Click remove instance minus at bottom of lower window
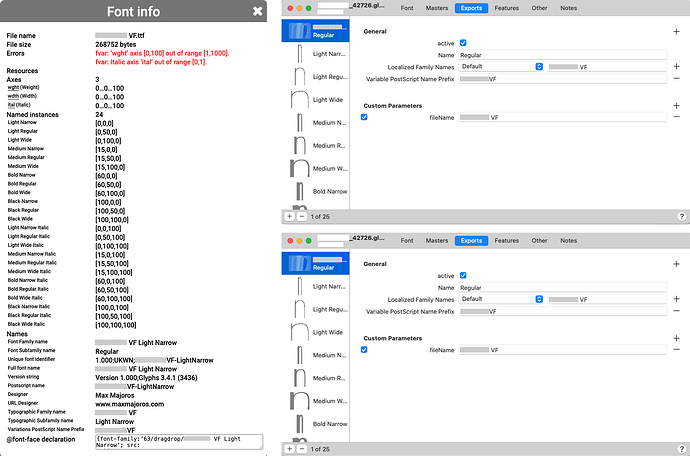 [x=301, y=449]
